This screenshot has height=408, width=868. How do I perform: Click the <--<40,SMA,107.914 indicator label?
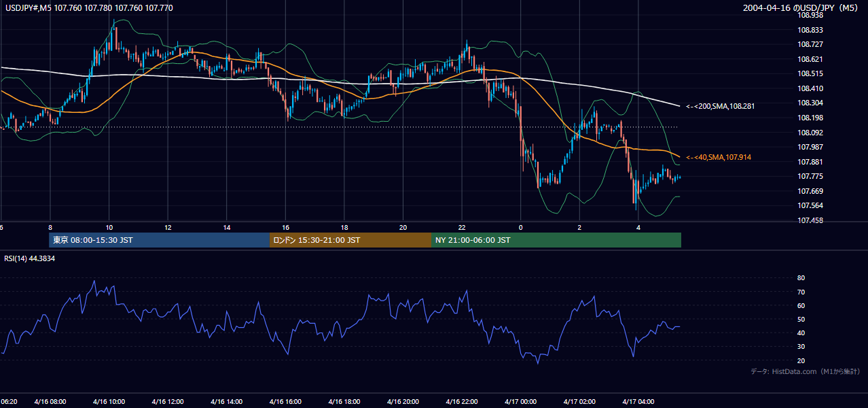[x=718, y=157]
